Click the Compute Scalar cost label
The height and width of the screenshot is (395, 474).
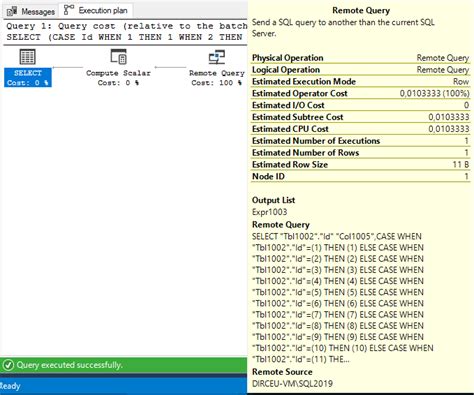click(118, 78)
